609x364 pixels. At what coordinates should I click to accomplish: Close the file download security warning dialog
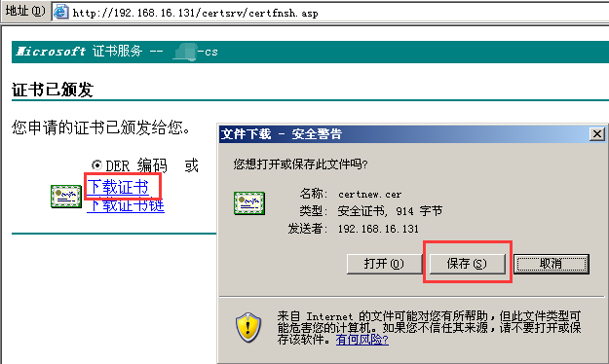(597, 134)
